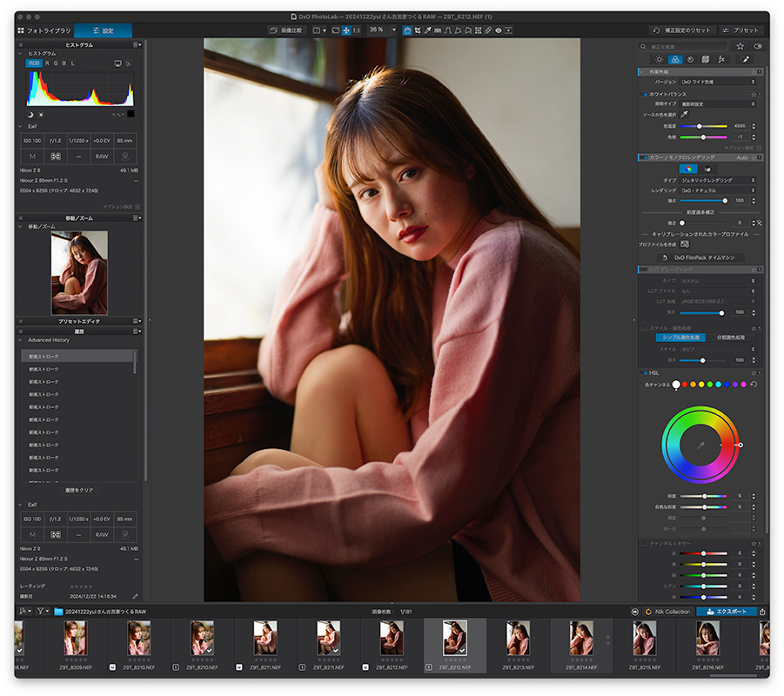
Task: Toggle the HSL correction switch
Action: tap(645, 373)
